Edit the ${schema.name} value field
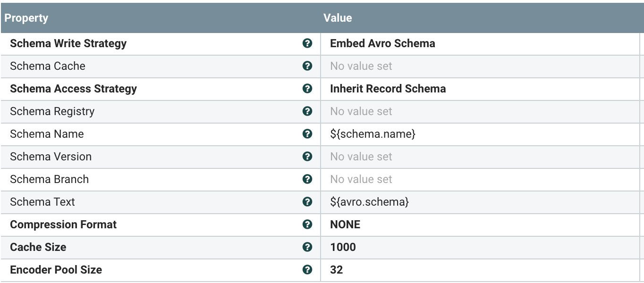This screenshot has height=283, width=644. [373, 134]
